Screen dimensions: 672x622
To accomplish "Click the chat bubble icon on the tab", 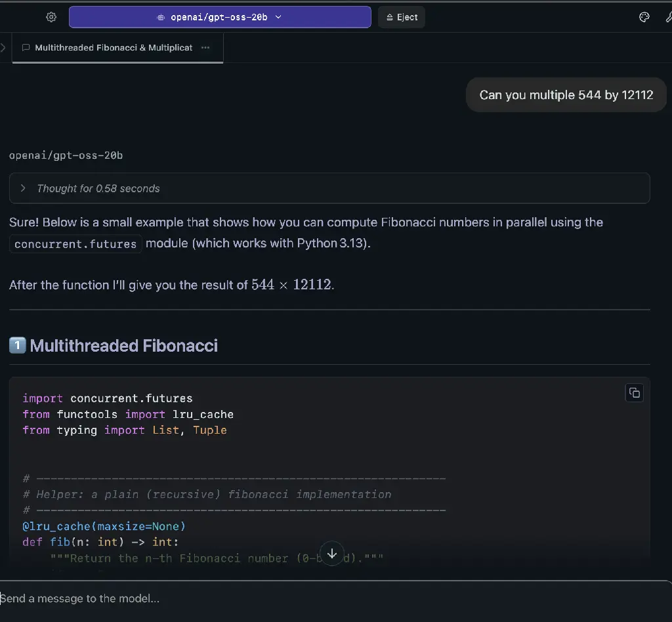I will coord(26,47).
